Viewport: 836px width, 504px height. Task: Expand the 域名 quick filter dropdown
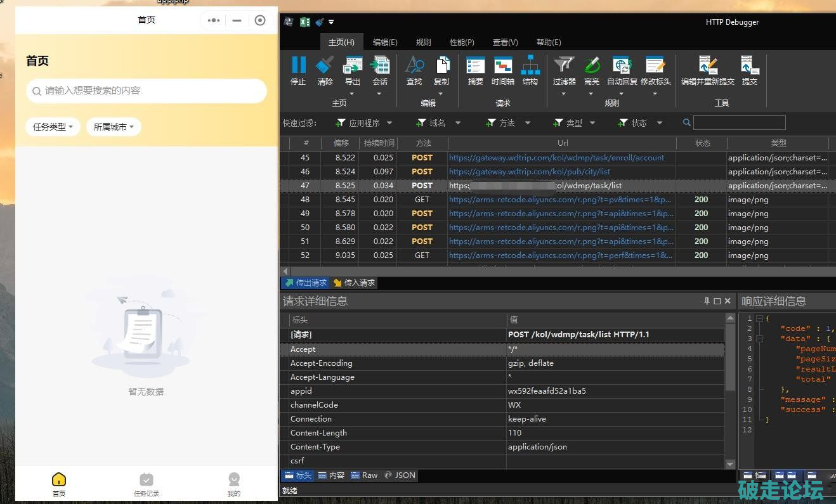click(459, 123)
